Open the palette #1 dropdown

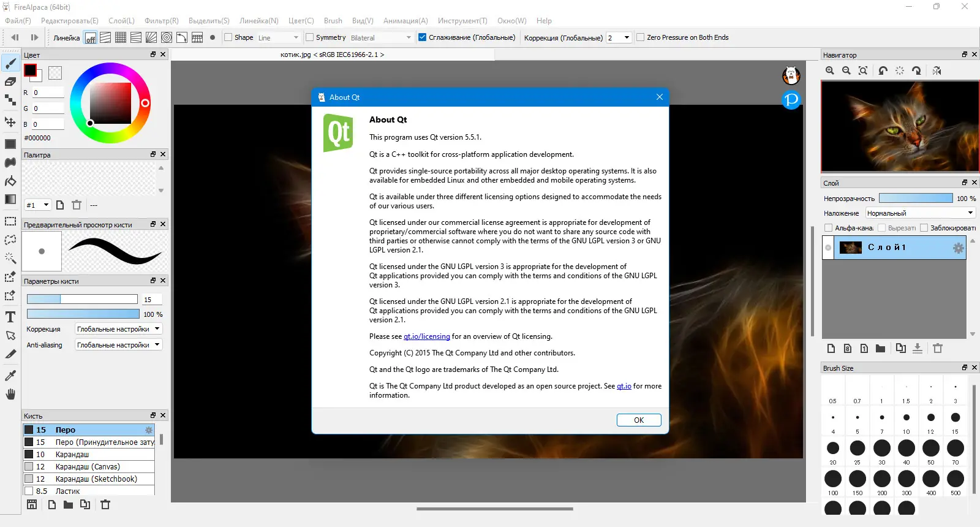[x=37, y=205]
